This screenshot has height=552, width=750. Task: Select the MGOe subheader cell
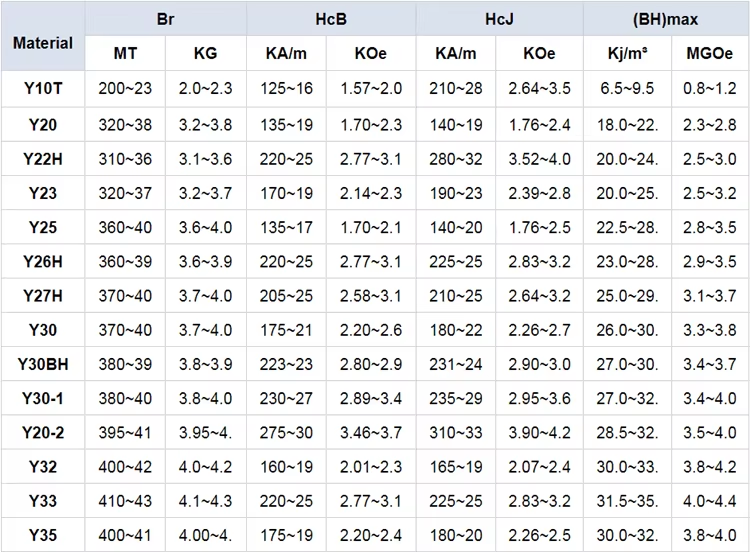point(710,53)
